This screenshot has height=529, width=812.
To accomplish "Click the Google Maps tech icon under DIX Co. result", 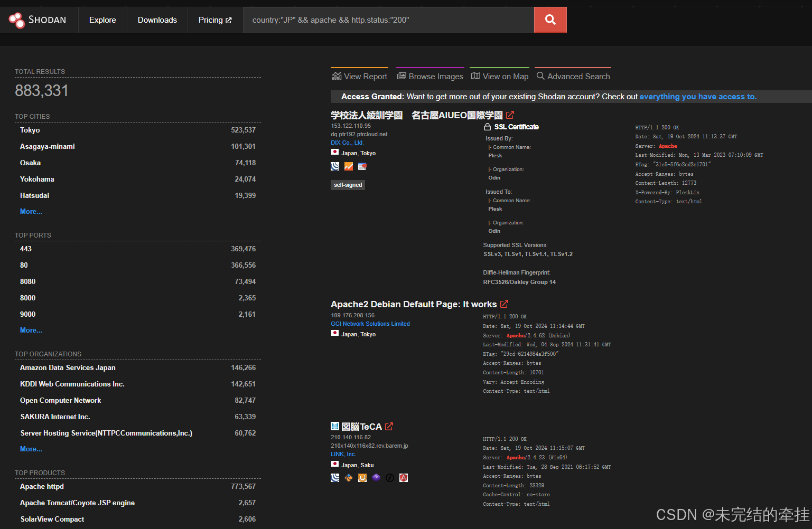I will (362, 166).
